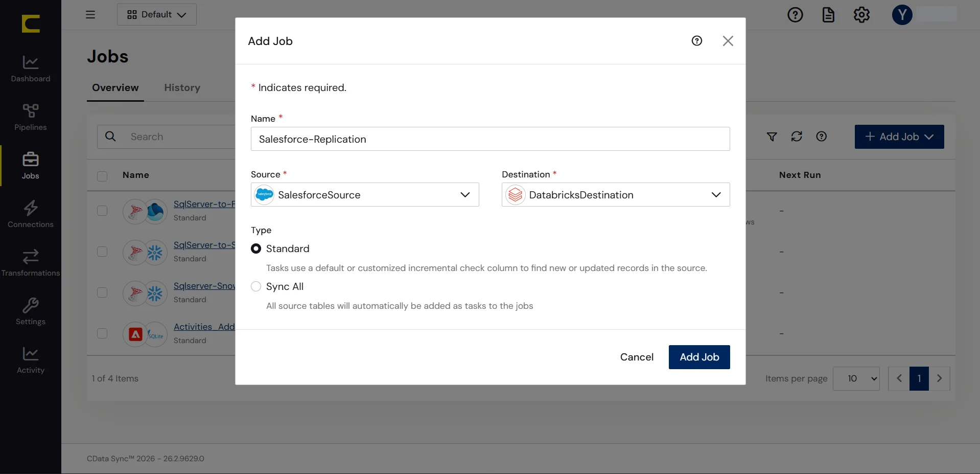This screenshot has width=980, height=474.
Task: Open the Activities_Add job link
Action: (x=204, y=327)
